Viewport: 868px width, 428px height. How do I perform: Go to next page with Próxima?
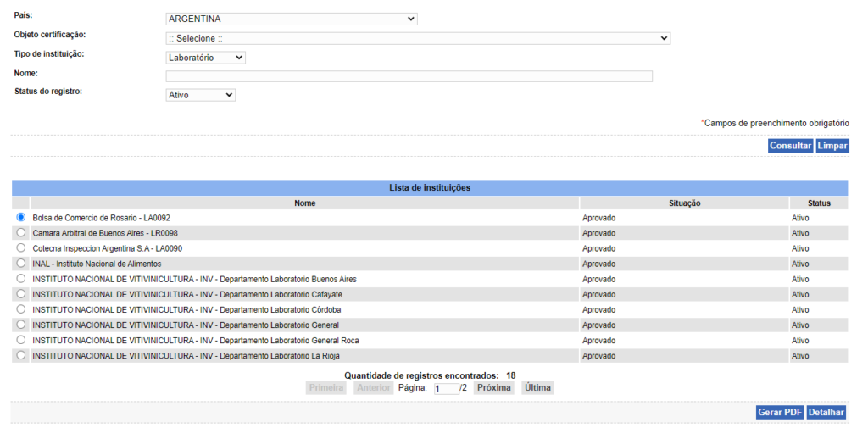point(494,388)
